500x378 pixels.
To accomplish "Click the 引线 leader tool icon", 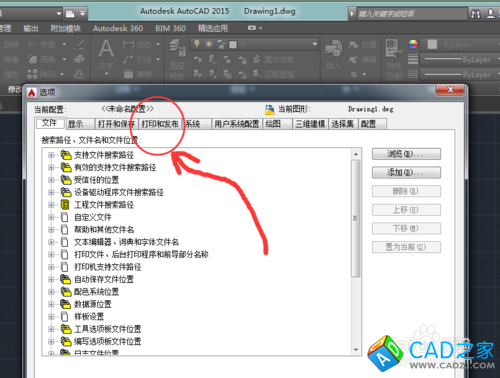I will 128,59.
